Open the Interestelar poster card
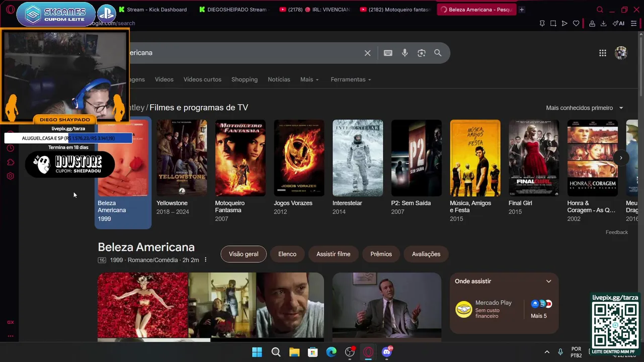This screenshot has height=362, width=644. click(358, 167)
